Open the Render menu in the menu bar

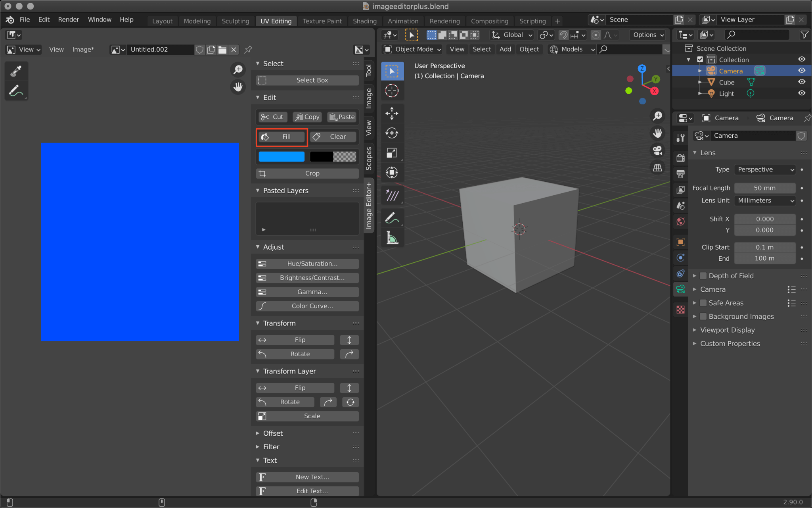coord(68,19)
